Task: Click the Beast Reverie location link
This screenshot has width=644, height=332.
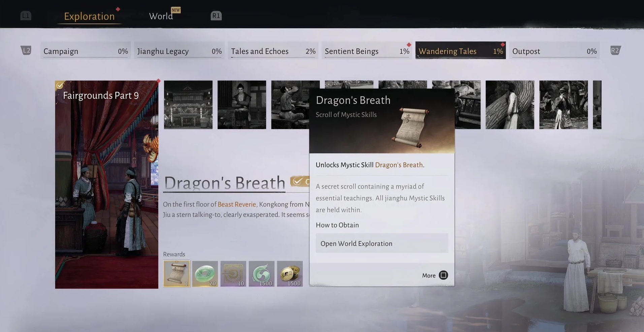Action: (236, 204)
